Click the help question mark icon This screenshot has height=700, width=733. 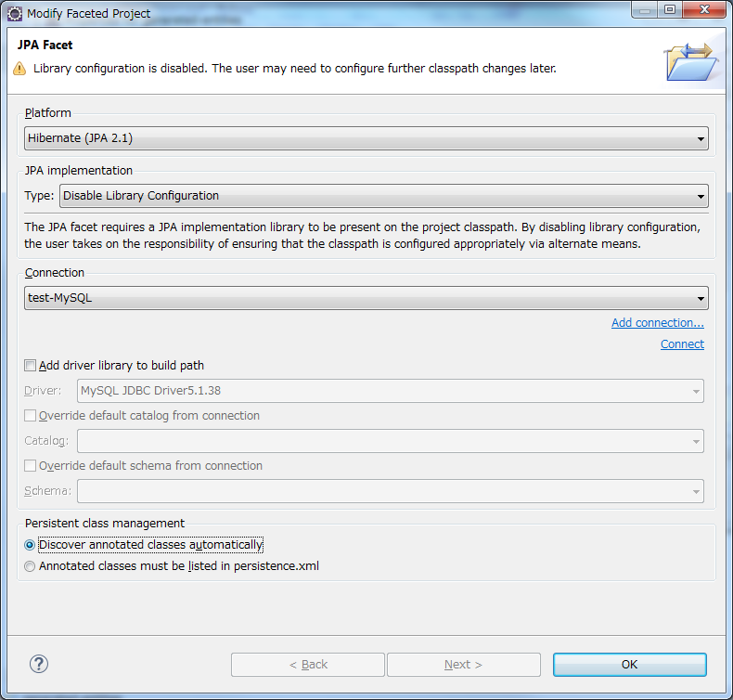click(x=39, y=664)
